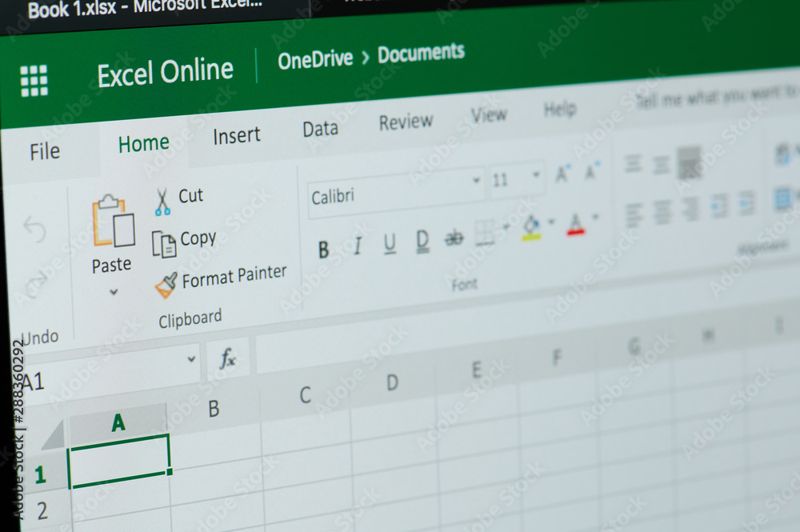
Task: Switch to the Review tab
Action: tap(406, 122)
